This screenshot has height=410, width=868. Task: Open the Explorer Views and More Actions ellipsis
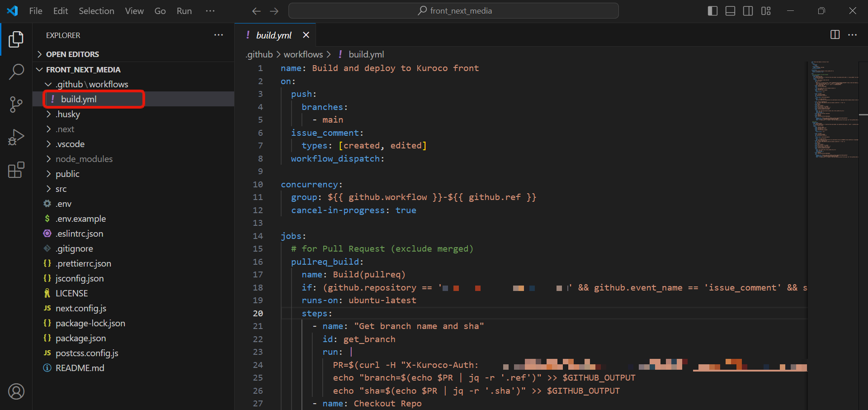point(219,35)
